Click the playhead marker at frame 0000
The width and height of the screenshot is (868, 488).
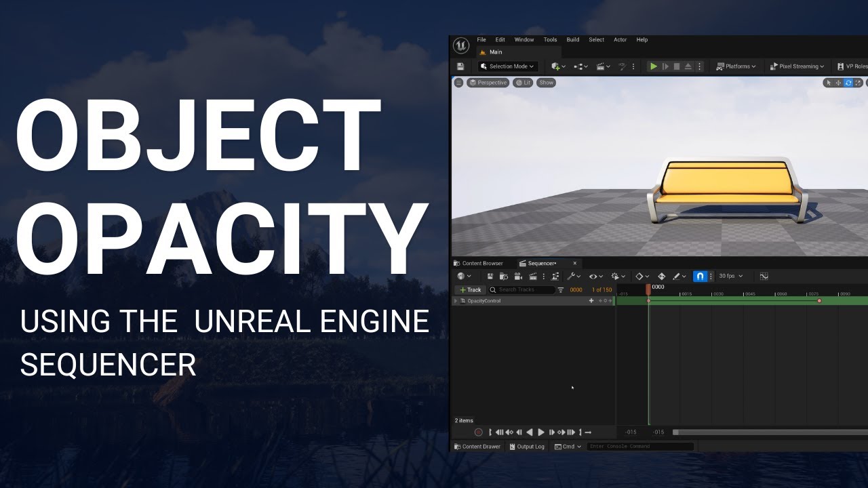click(648, 289)
